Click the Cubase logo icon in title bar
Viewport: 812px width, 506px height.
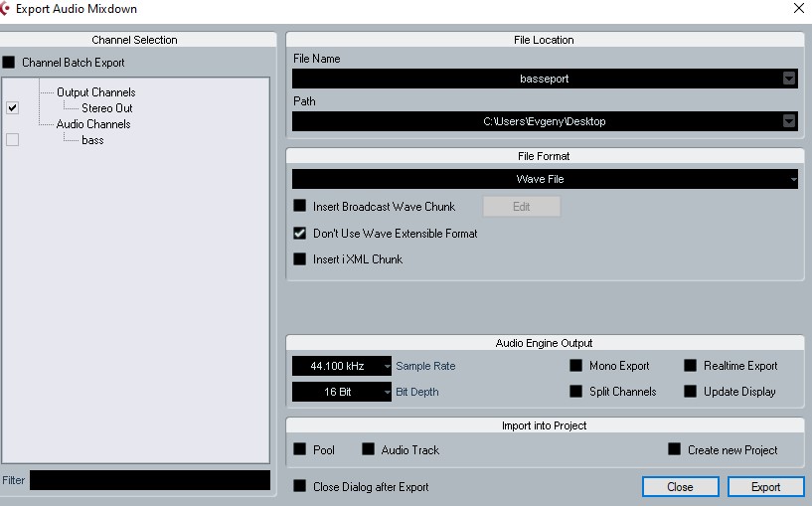pyautogui.click(x=4, y=8)
